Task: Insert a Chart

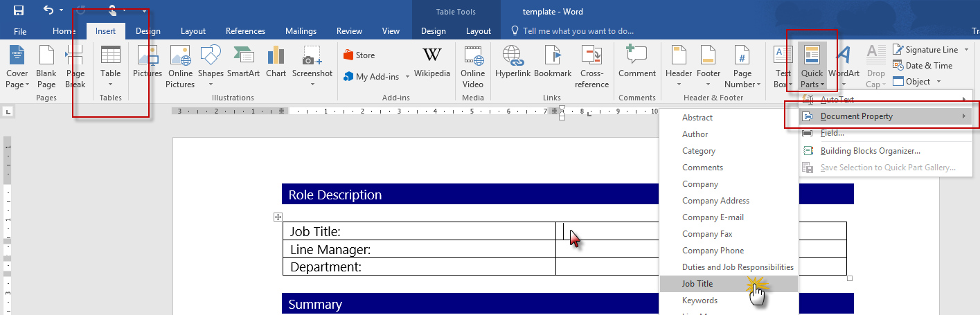Action: (276, 62)
